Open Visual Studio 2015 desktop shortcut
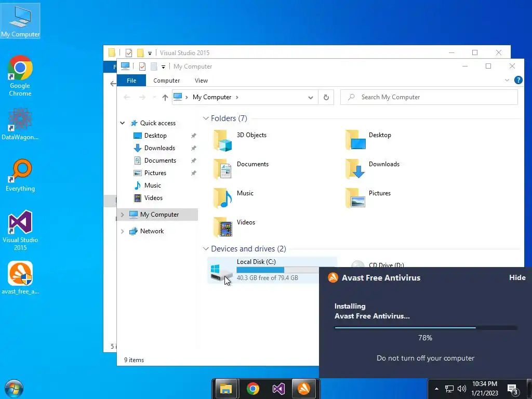 20,230
